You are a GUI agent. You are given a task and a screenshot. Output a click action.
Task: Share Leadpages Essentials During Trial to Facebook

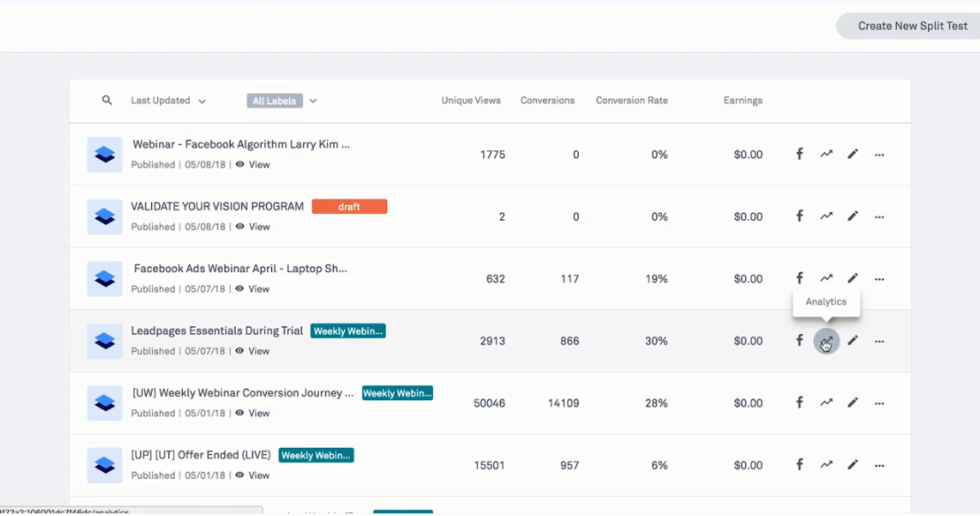click(x=799, y=341)
